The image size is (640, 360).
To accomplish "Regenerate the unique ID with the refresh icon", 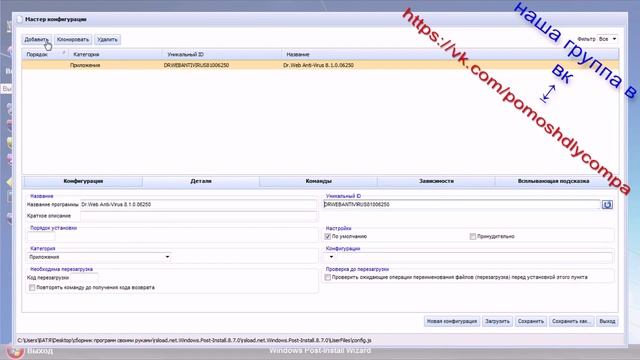I will tap(607, 204).
